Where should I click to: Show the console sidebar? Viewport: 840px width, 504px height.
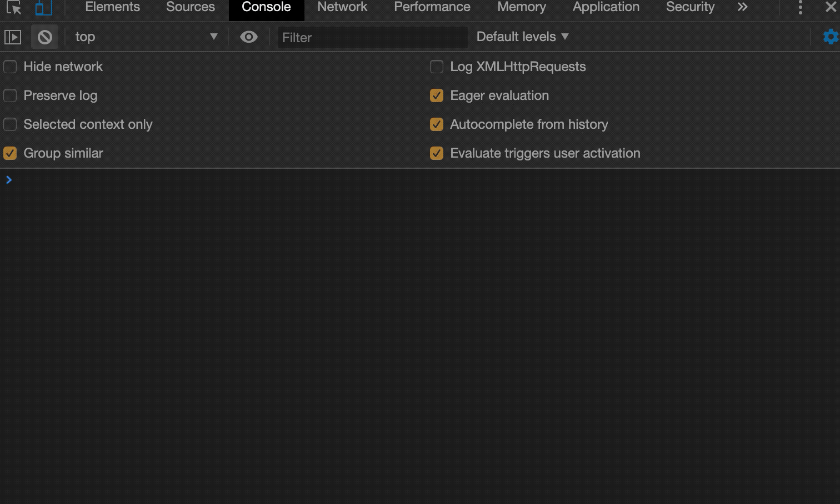13,37
